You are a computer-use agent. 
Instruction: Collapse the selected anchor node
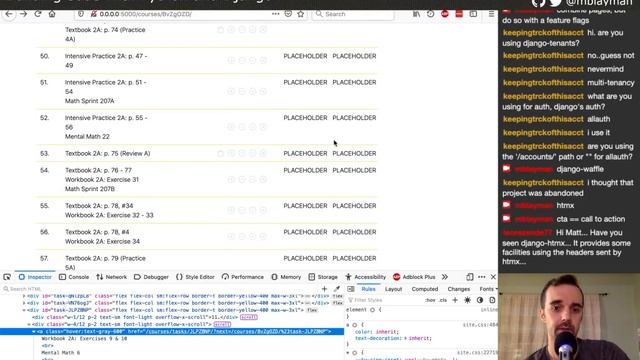click(33, 331)
